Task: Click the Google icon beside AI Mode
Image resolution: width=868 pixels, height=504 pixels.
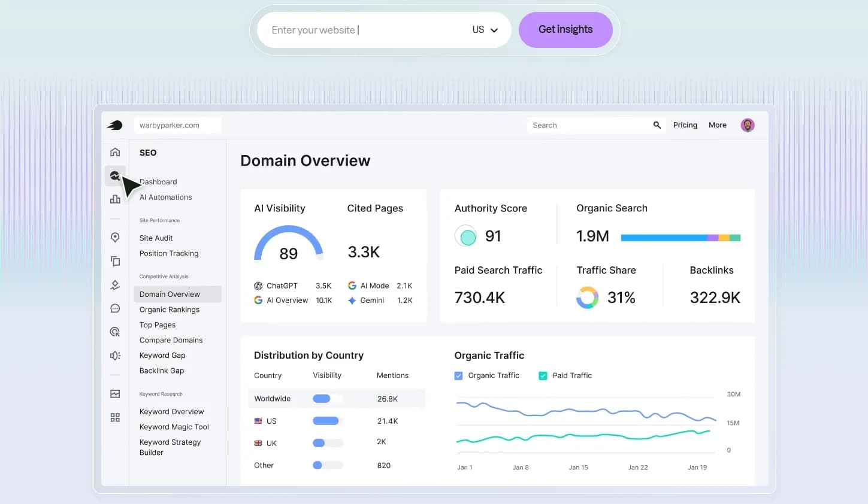Action: tap(352, 286)
